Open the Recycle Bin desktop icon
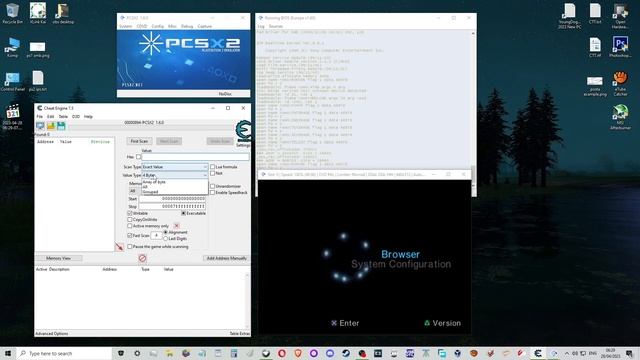 pos(12,13)
